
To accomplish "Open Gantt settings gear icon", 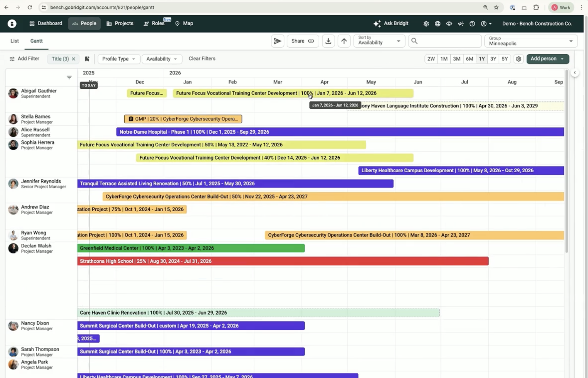I will [x=518, y=59].
